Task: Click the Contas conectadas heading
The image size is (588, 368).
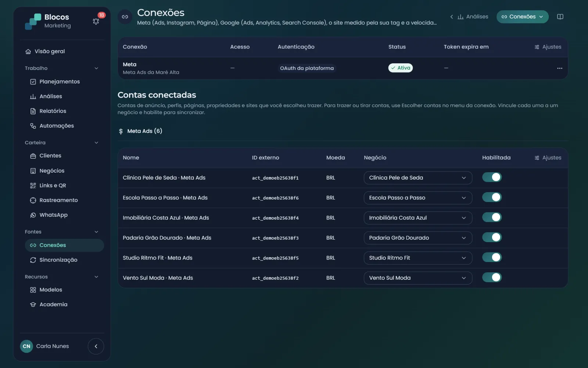Action: 157,95
